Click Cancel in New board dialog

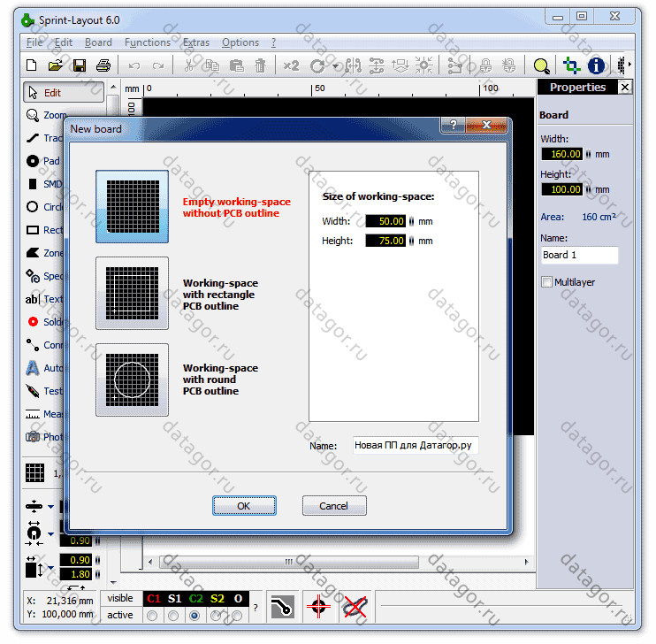click(x=334, y=506)
